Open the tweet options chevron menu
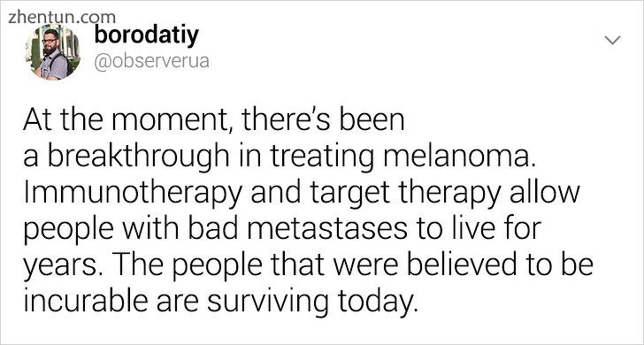 (x=613, y=40)
